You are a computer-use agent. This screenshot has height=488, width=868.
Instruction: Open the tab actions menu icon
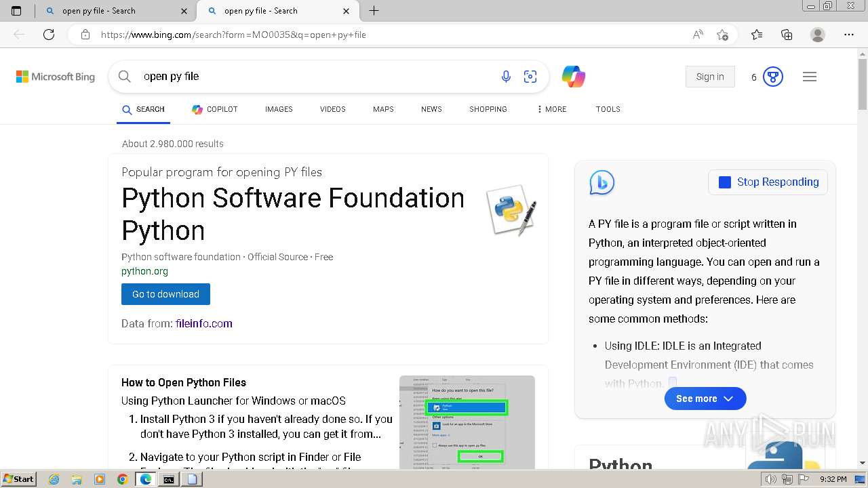coord(16,11)
